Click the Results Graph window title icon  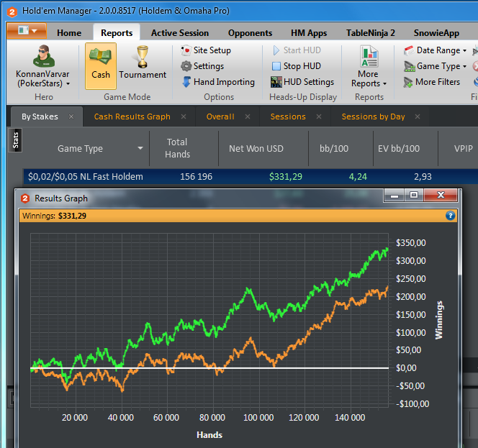25,198
